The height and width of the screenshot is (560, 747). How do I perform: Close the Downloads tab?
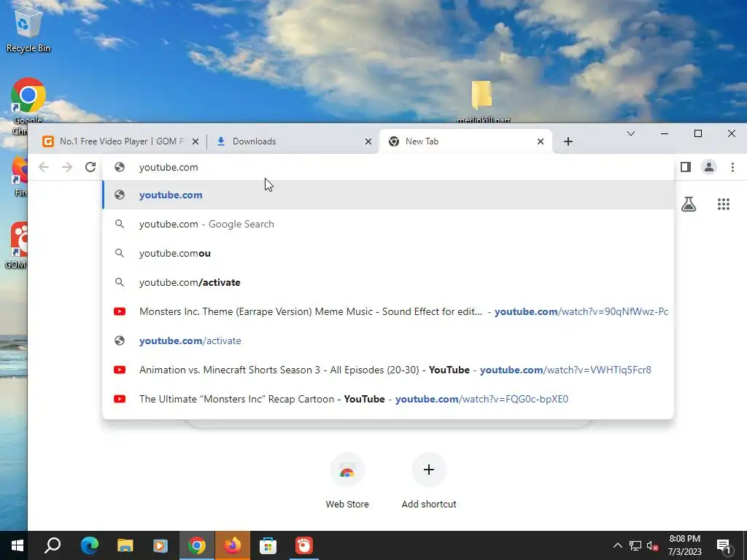[x=368, y=141]
